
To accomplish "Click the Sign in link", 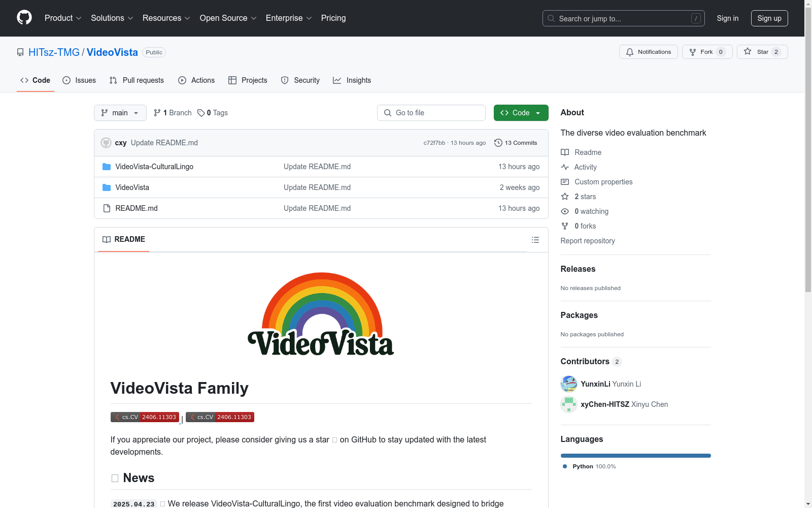I will tap(727, 18).
